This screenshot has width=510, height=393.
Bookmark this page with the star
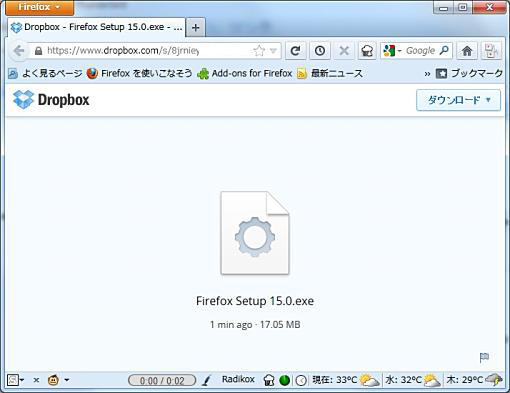[259, 51]
